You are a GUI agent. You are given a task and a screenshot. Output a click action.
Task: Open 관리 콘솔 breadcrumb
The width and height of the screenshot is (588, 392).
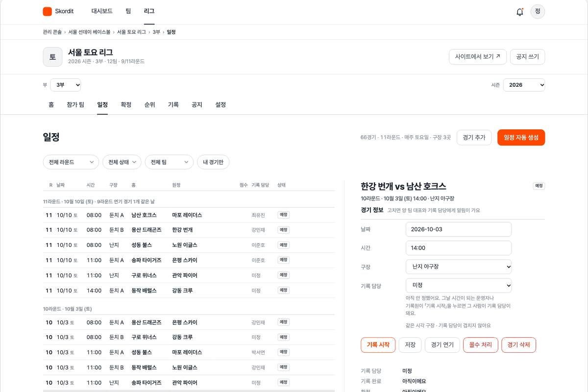(x=52, y=32)
